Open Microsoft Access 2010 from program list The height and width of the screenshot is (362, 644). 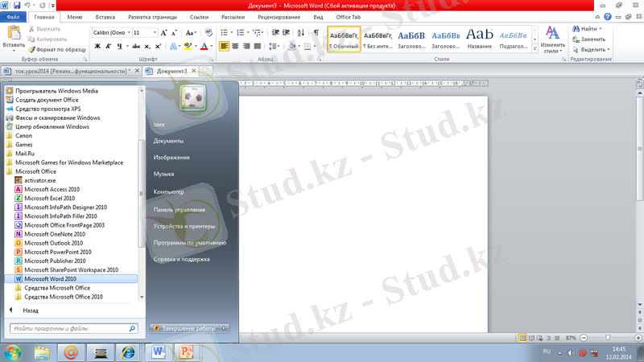52,189
